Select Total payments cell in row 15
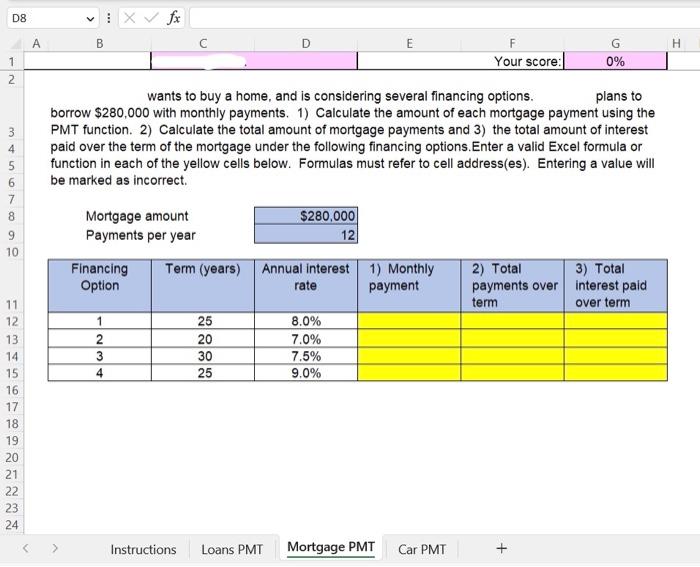Viewport: 700px width, 567px height. pyautogui.click(x=512, y=373)
